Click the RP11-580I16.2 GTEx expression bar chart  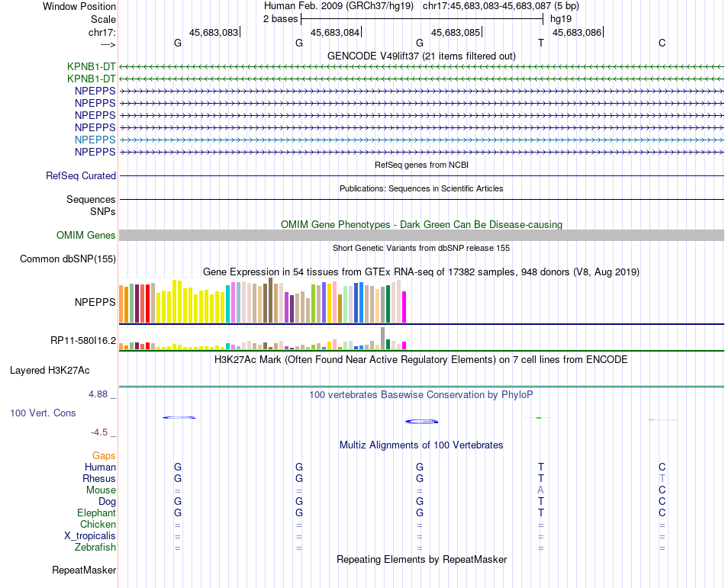coord(263,339)
